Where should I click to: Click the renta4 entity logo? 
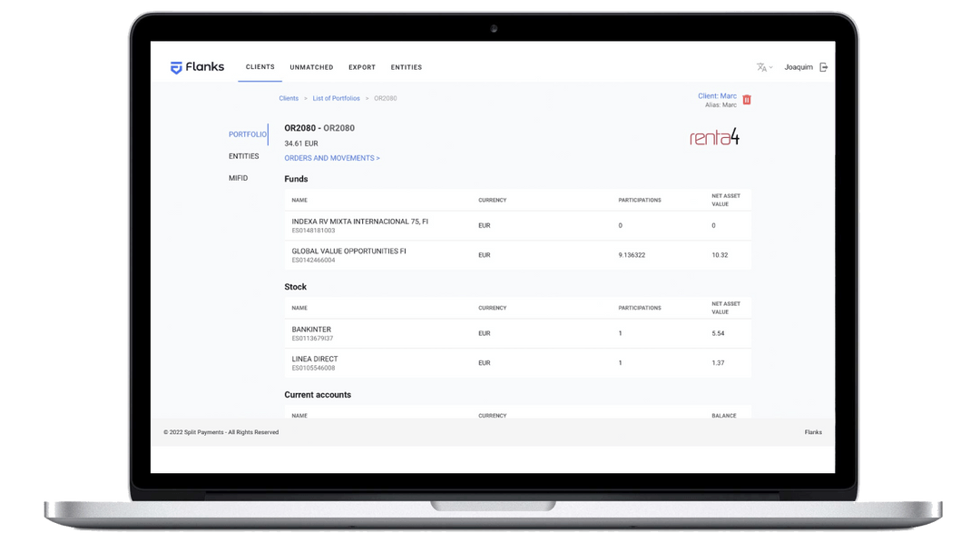tap(714, 137)
